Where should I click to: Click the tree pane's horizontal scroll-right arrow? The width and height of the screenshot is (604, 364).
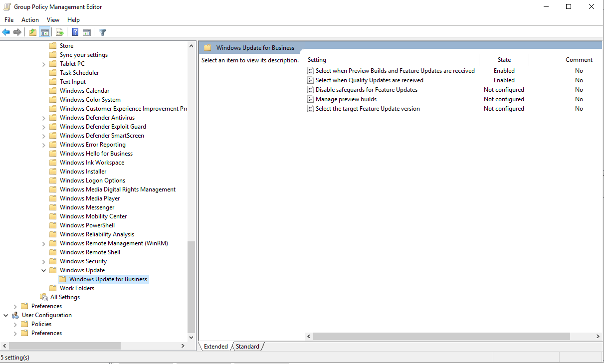point(183,346)
